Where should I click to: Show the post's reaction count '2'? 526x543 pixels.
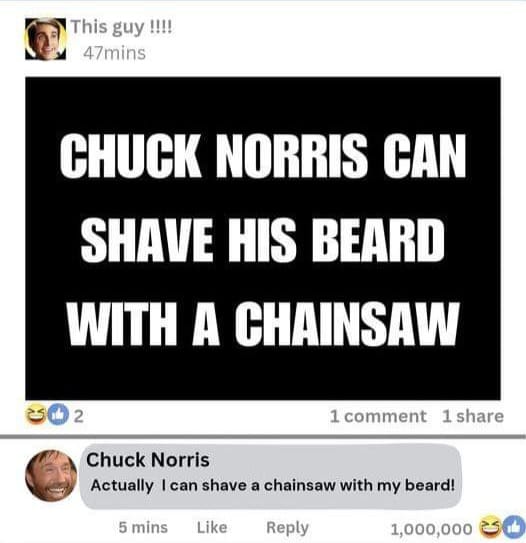[79, 417]
